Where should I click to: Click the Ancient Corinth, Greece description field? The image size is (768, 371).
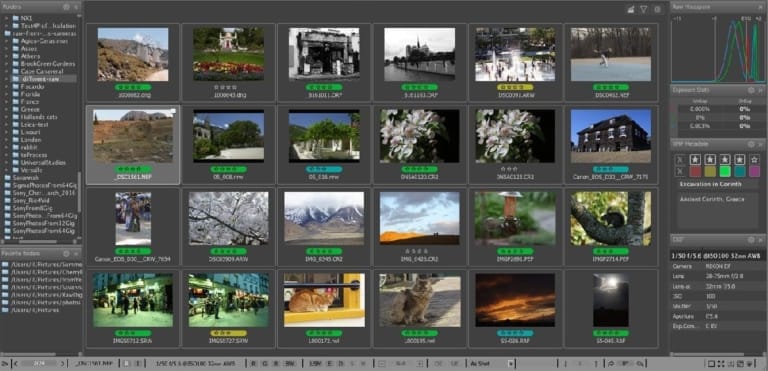click(718, 210)
